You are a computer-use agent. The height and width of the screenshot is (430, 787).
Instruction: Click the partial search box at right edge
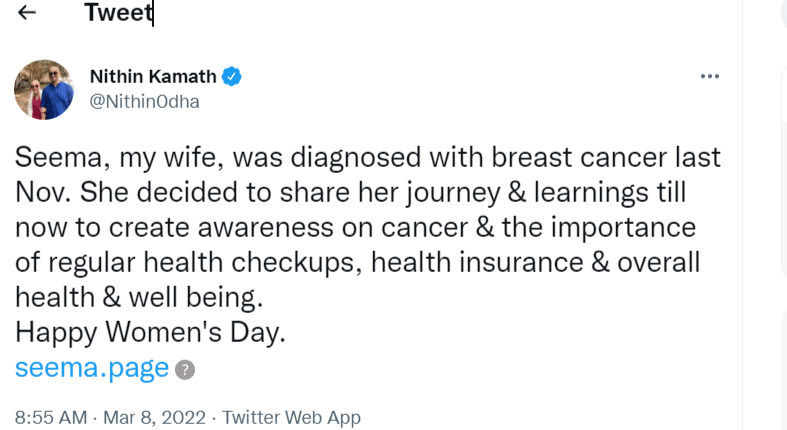point(783,13)
